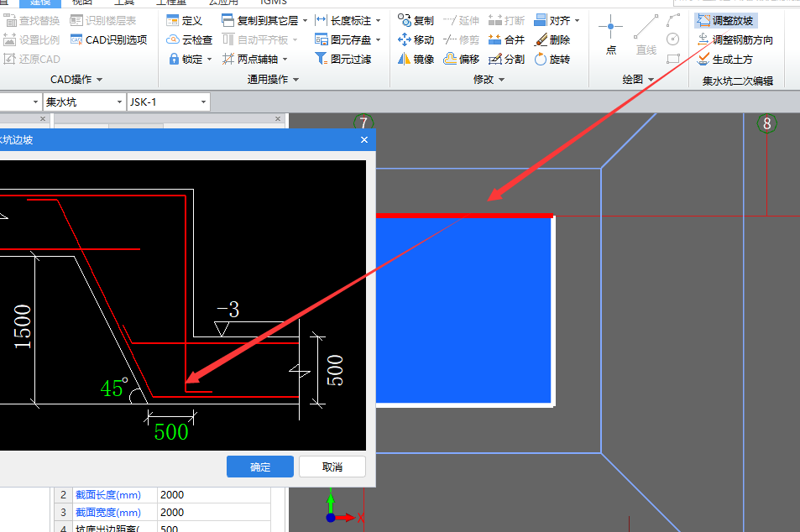The image size is (800, 532).
Task: Click axis bubble number 8
Action: click(766, 123)
